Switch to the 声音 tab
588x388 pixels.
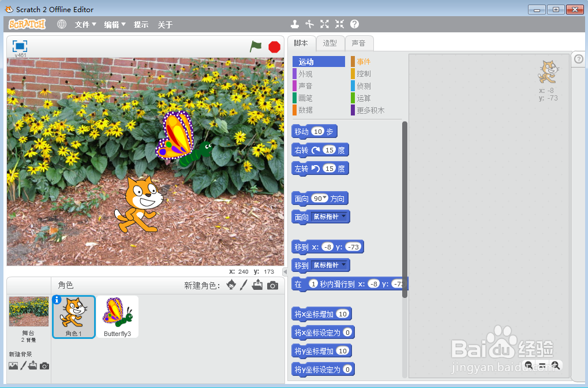click(359, 43)
